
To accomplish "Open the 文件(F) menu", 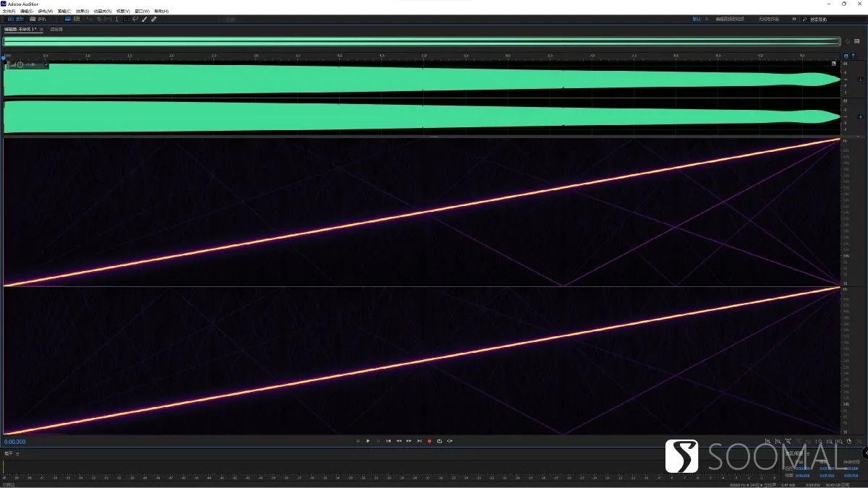I will coord(9,12).
